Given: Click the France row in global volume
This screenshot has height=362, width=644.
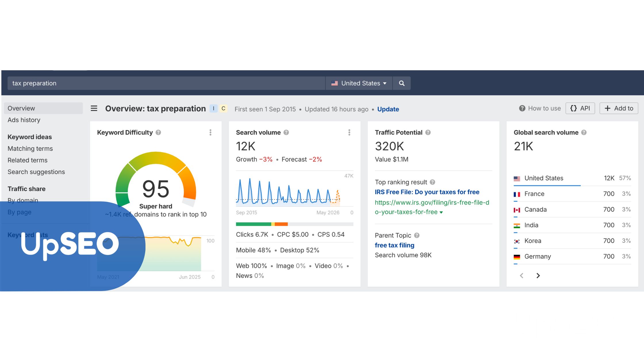Looking at the screenshot, I should [572, 194].
